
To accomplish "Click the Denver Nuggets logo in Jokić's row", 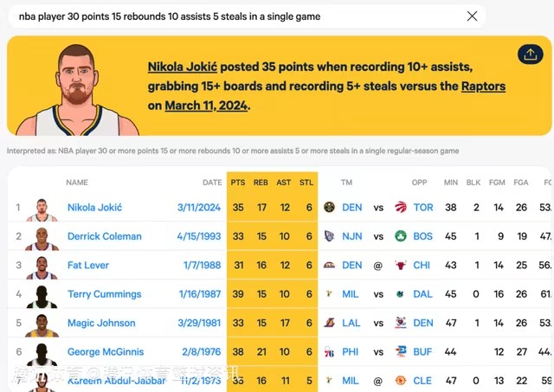I will (x=329, y=208).
